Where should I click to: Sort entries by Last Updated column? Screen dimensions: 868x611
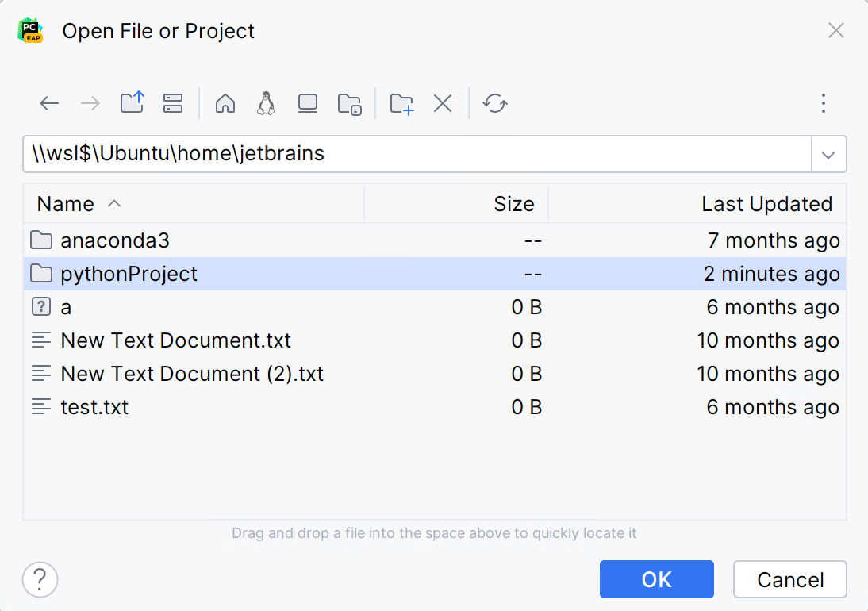click(767, 204)
